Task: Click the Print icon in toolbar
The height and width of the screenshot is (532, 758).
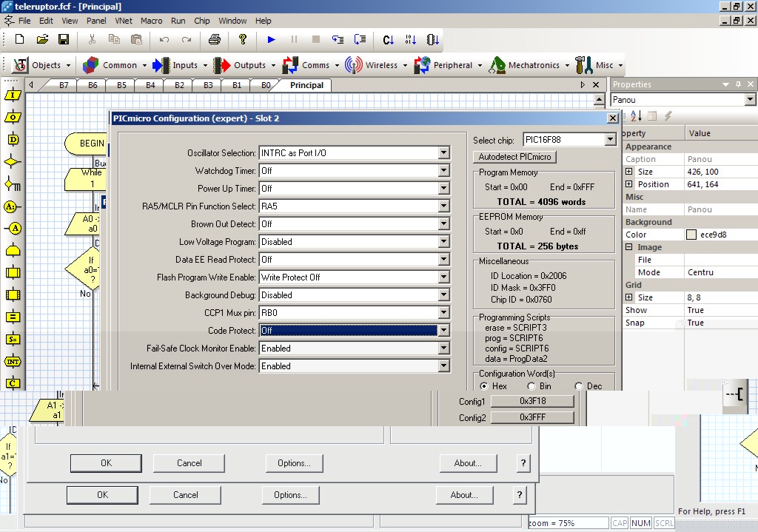Action: point(215,40)
